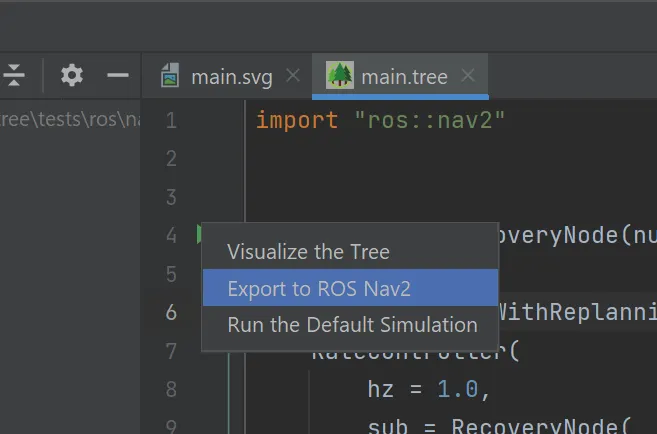Click the value 1.0 after hz
Viewport: 657px width, 434px height.
tap(458, 389)
